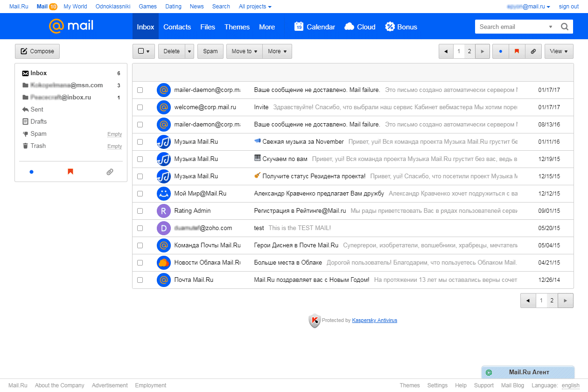
Task: Click Delete button
Action: (x=172, y=51)
